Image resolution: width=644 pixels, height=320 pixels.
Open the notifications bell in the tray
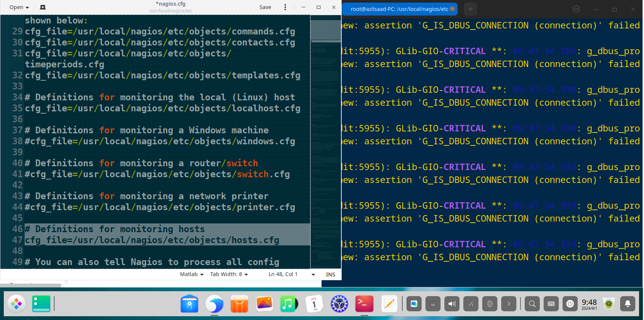click(627, 304)
